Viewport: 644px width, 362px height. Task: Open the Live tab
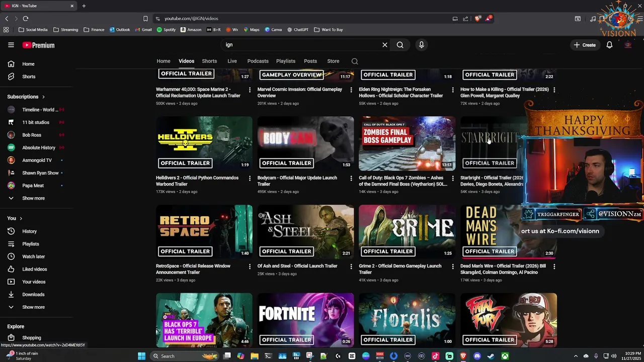pos(232,61)
